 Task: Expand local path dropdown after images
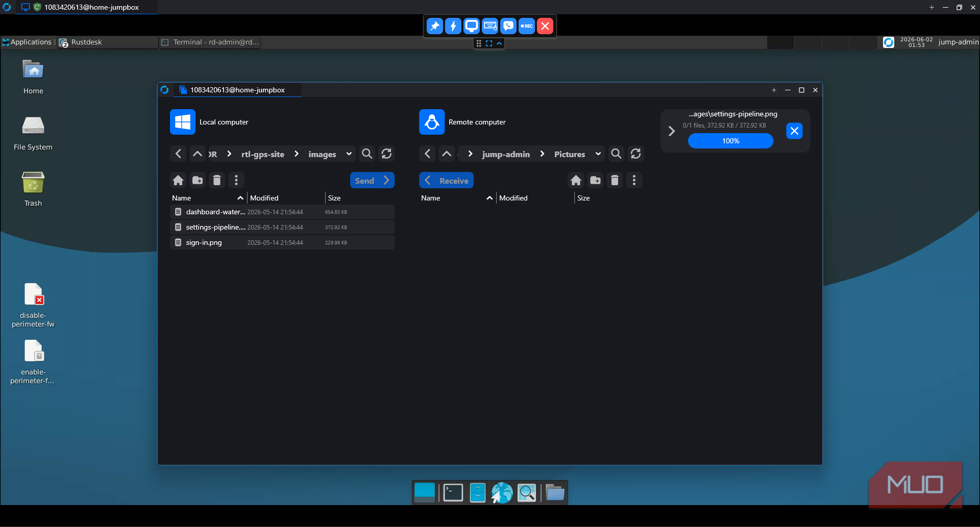click(x=349, y=154)
